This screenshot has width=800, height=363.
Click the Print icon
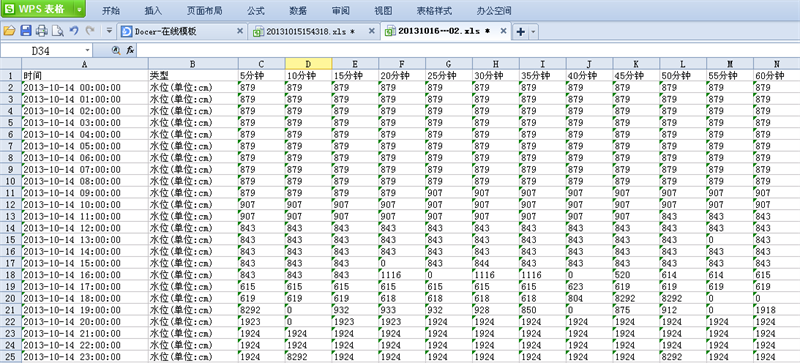pyautogui.click(x=42, y=32)
